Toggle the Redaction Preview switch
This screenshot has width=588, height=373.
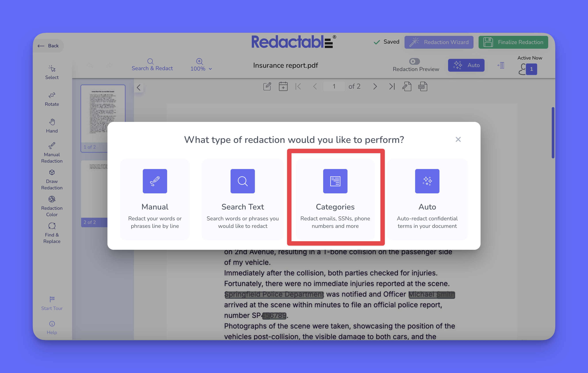pyautogui.click(x=414, y=61)
